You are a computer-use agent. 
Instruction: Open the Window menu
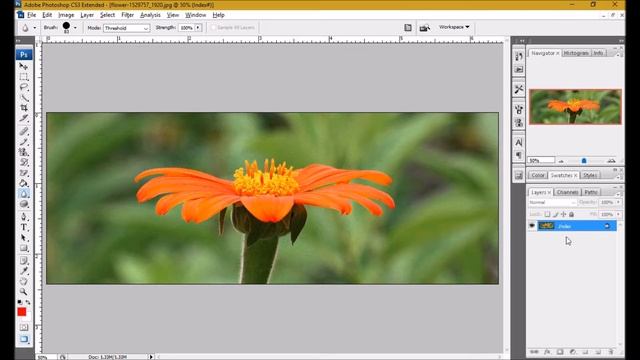pyautogui.click(x=196, y=15)
